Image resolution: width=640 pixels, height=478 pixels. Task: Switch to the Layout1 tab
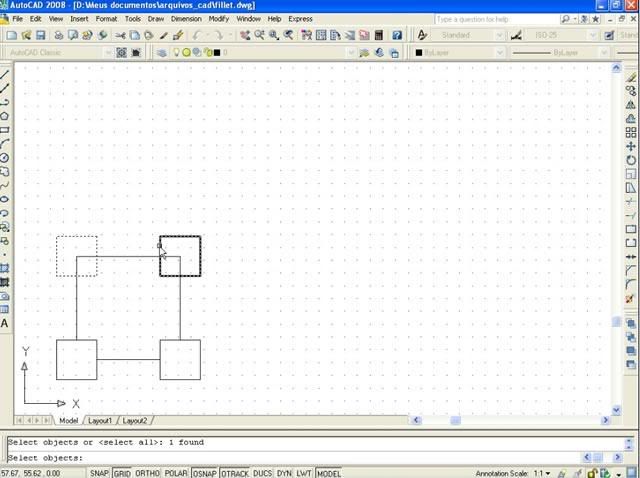click(100, 421)
